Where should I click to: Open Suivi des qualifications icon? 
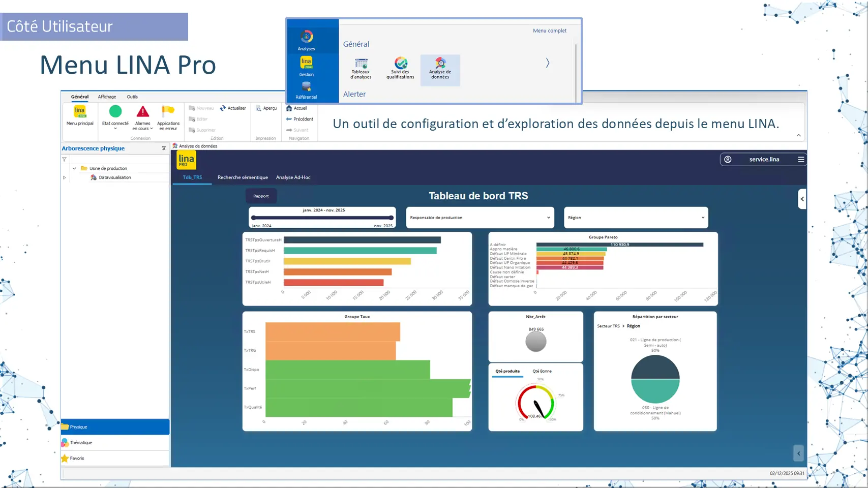click(x=401, y=63)
